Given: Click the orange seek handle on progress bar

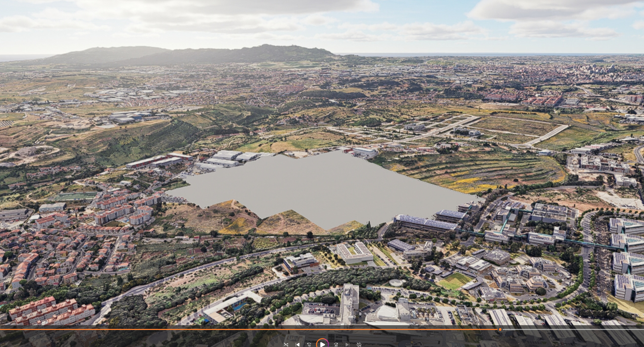Looking at the screenshot, I should click(500, 329).
